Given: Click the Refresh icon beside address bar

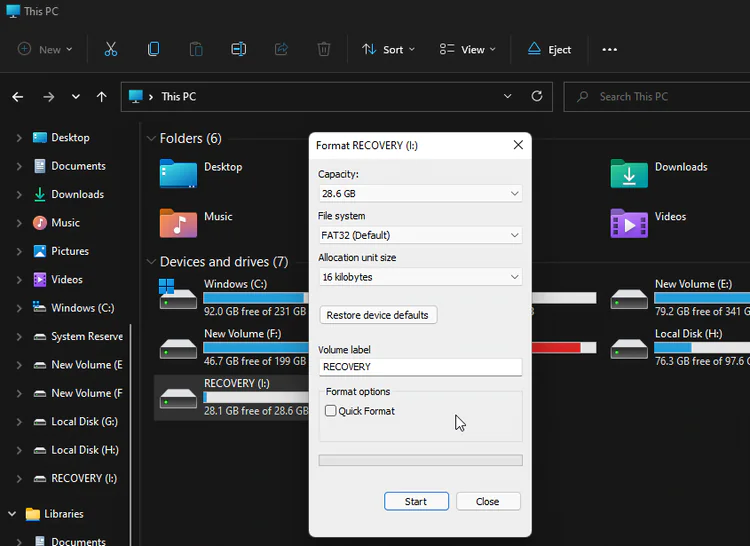Looking at the screenshot, I should pos(537,97).
